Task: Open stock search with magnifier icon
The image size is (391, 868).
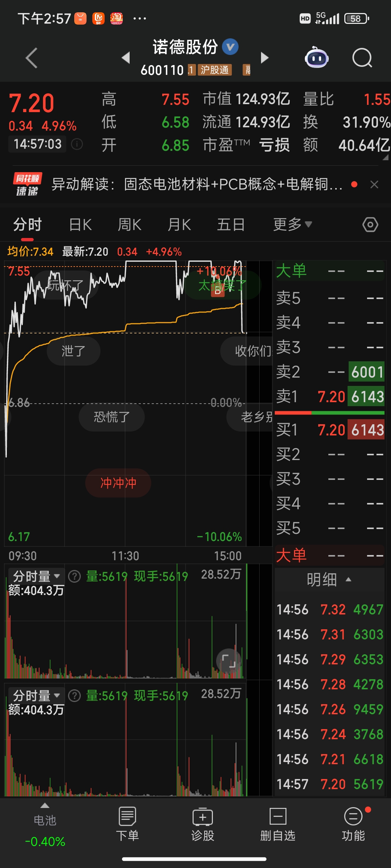Action: 362,58
